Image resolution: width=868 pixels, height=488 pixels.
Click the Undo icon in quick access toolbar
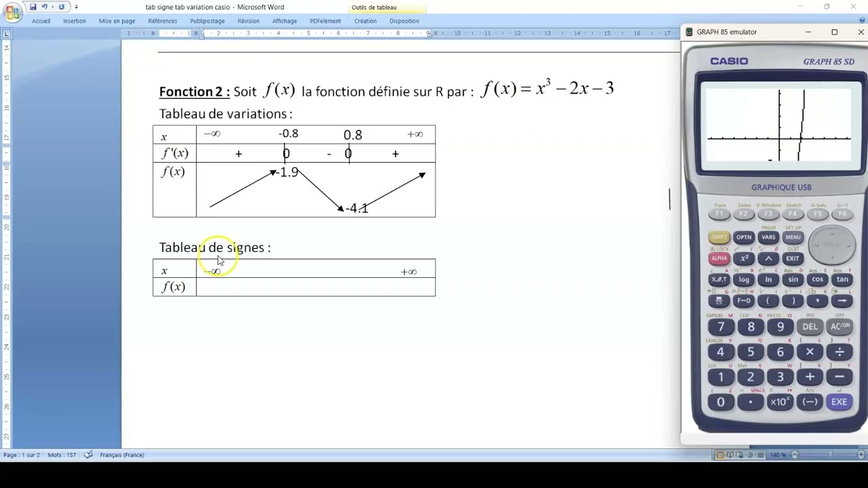(45, 7)
